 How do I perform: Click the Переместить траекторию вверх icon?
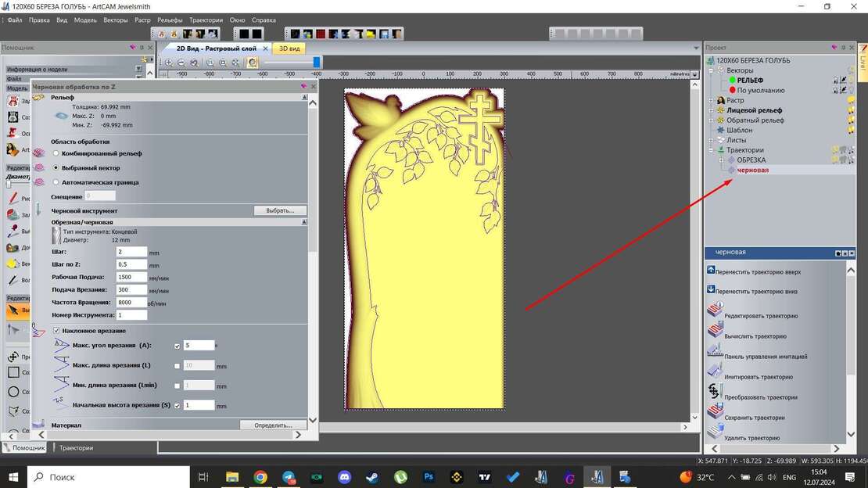(x=712, y=269)
